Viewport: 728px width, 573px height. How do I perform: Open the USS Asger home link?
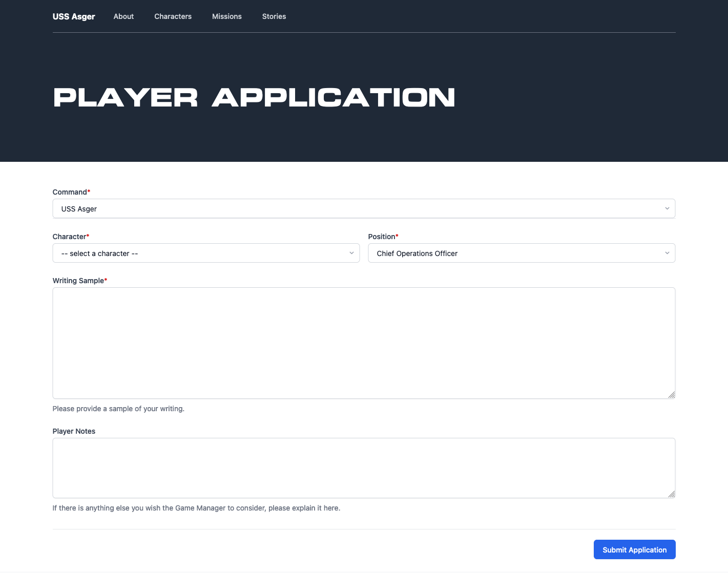[74, 16]
